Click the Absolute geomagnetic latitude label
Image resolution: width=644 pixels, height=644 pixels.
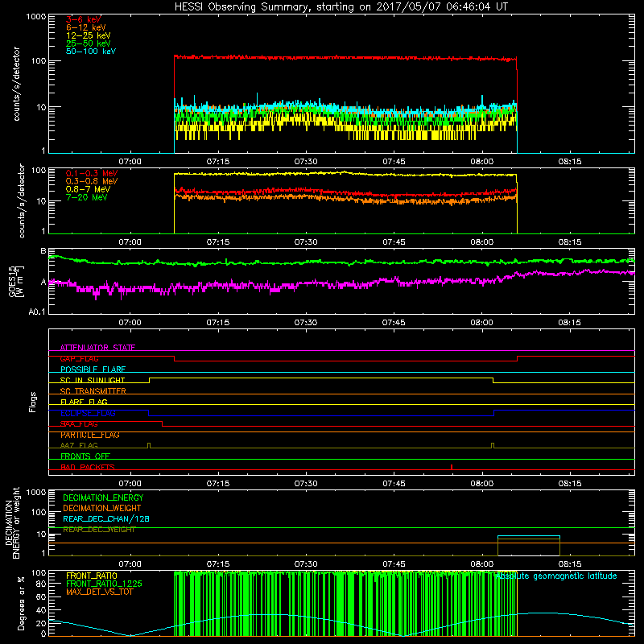(555, 576)
